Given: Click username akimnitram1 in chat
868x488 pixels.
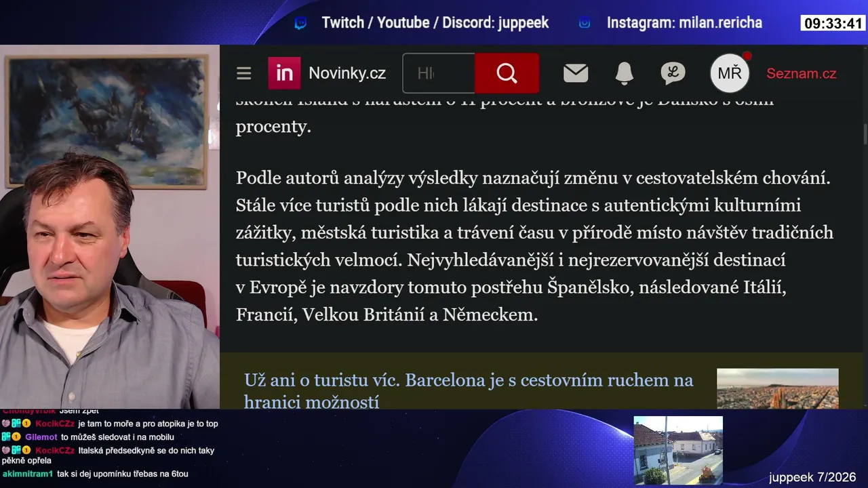Looking at the screenshot, I should (28, 474).
